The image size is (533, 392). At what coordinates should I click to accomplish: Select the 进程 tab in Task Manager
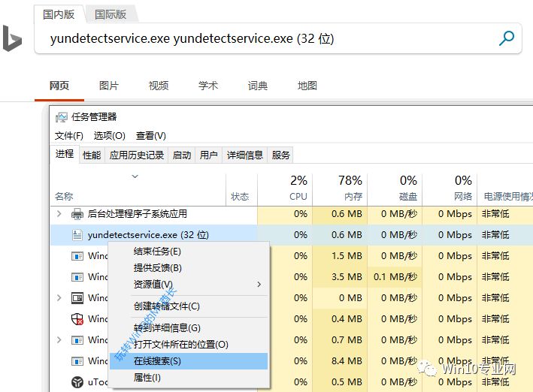[65, 154]
